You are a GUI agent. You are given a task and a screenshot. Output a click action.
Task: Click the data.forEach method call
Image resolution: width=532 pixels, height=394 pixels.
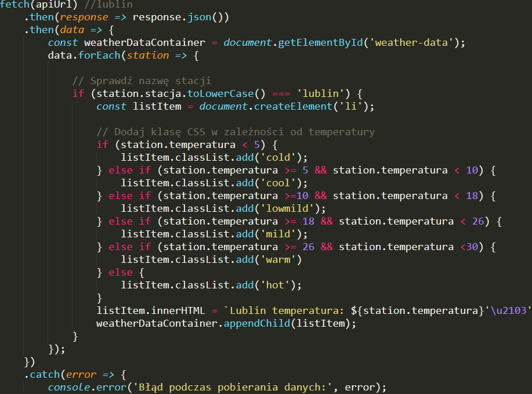coord(87,55)
